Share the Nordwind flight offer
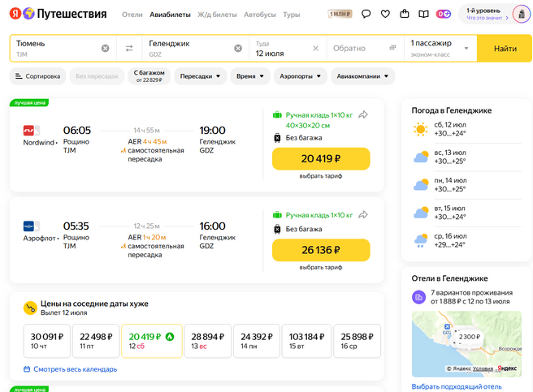533x392 pixels. click(x=363, y=114)
